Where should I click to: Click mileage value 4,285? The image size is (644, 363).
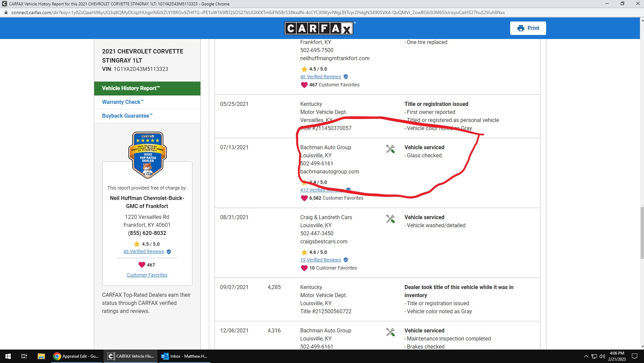(274, 287)
